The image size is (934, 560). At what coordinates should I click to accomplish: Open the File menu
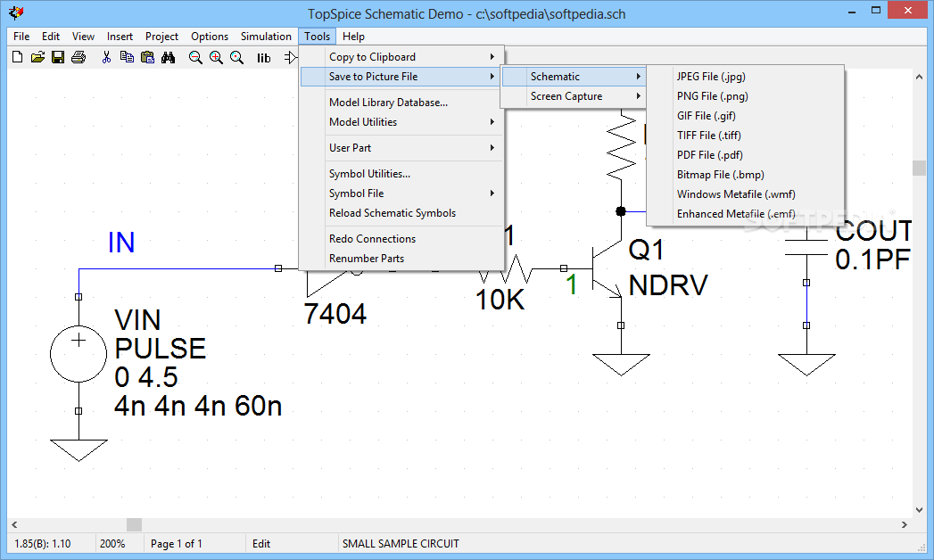(21, 37)
